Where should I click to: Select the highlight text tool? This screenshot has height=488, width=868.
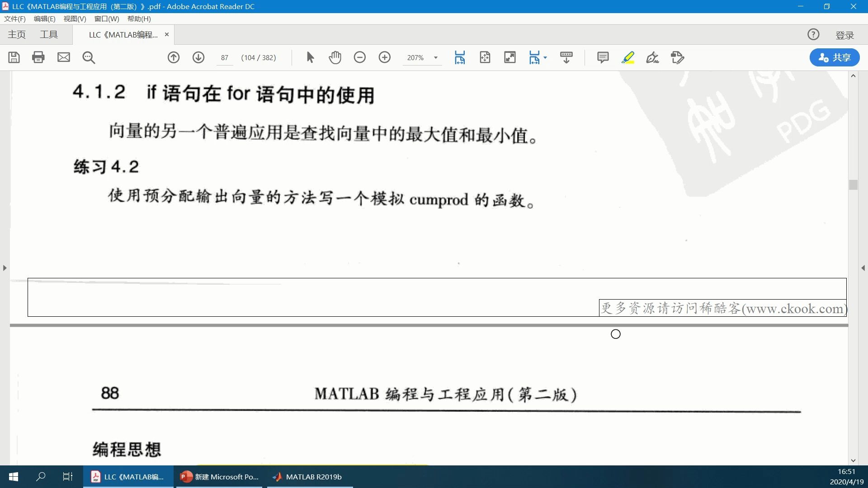pos(628,57)
